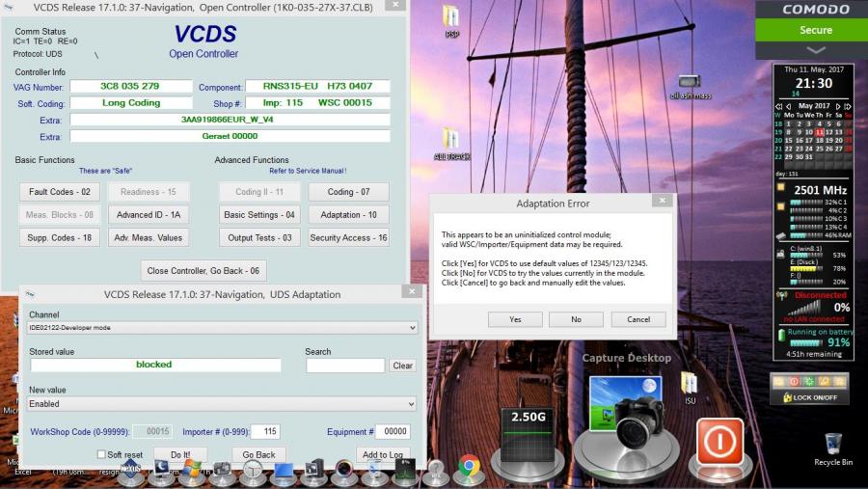
Task: Clear the adaptation search field
Action: 402,366
